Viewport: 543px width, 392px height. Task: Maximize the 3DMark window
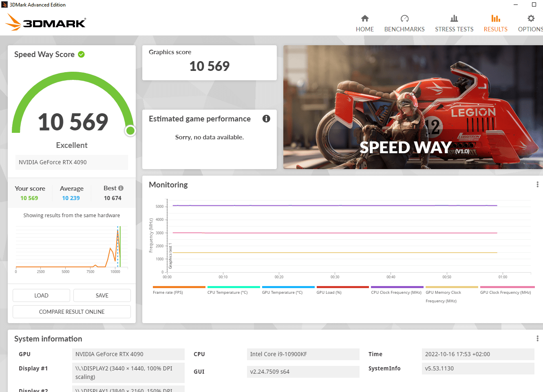point(534,4)
